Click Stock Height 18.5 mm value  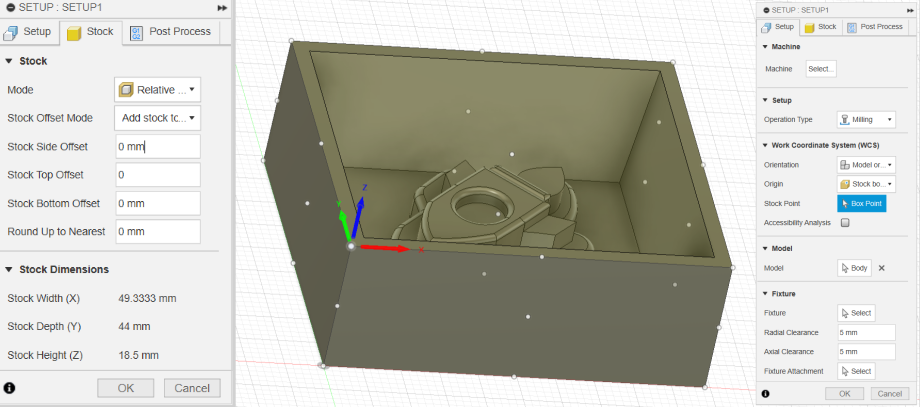pos(138,355)
